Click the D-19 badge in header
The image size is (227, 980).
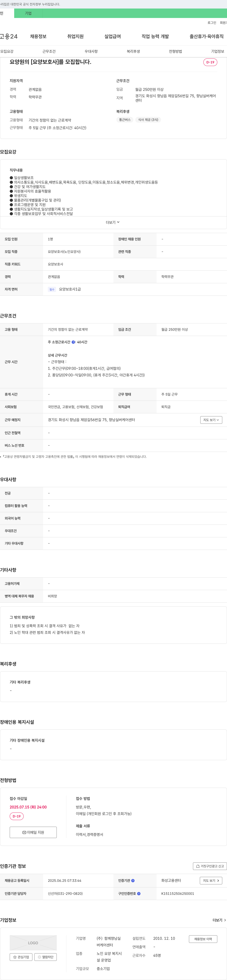[x=210, y=62]
